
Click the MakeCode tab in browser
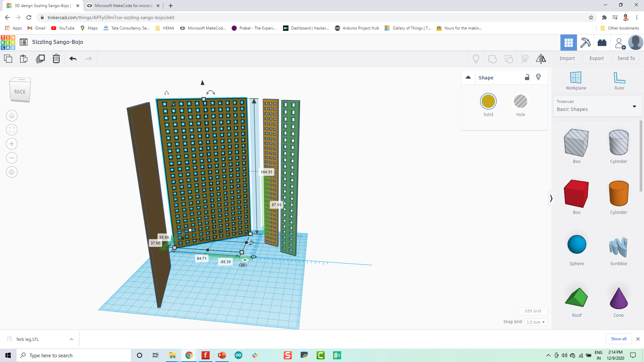[x=123, y=5]
